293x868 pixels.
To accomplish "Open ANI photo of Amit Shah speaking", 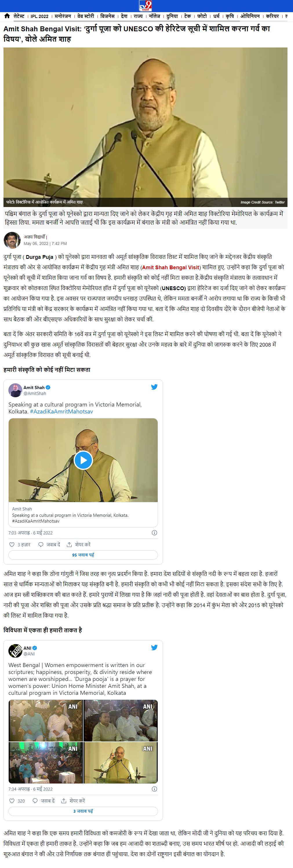I will point(121,763).
